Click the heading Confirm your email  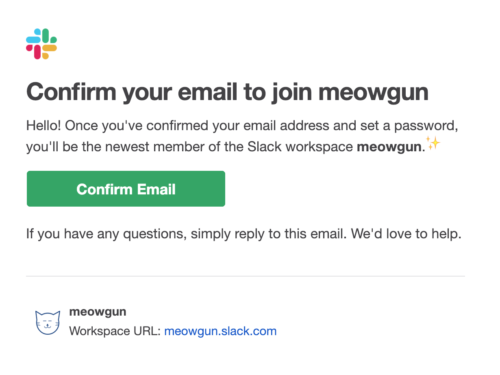coord(132,92)
